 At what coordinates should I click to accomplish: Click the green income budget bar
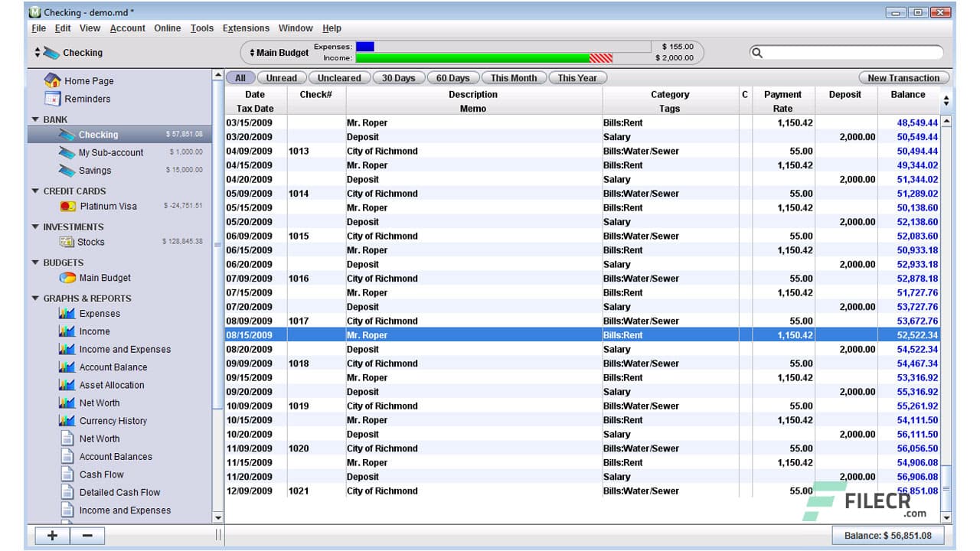[475, 58]
